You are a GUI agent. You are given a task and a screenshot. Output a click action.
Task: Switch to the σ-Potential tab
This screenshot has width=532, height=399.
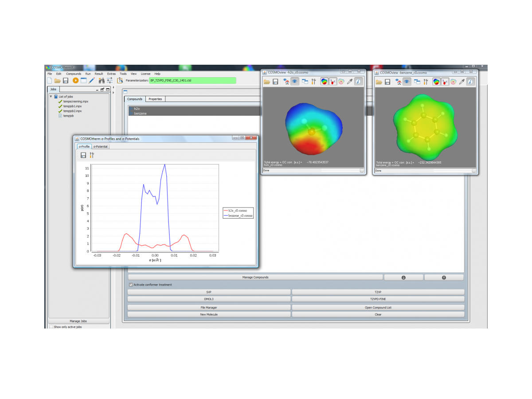pos(100,146)
